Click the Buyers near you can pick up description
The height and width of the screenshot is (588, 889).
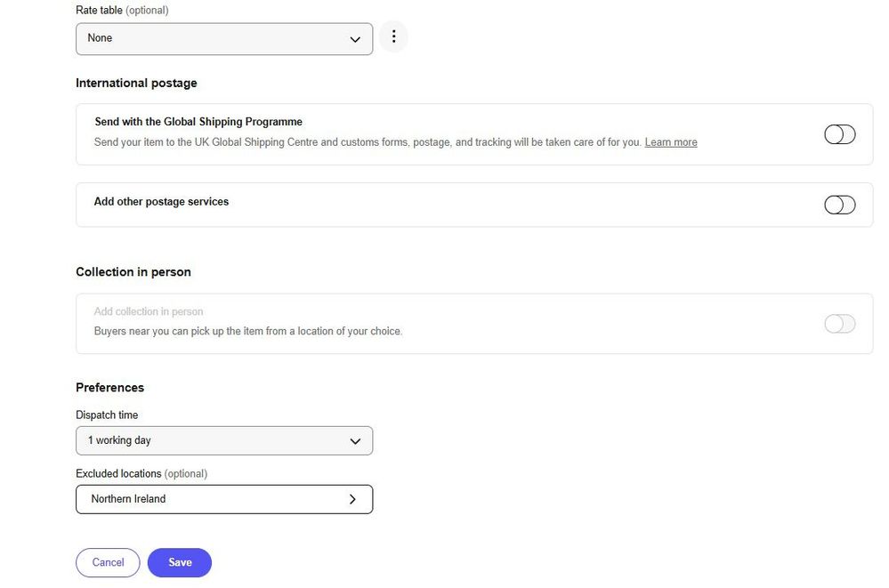248,331
